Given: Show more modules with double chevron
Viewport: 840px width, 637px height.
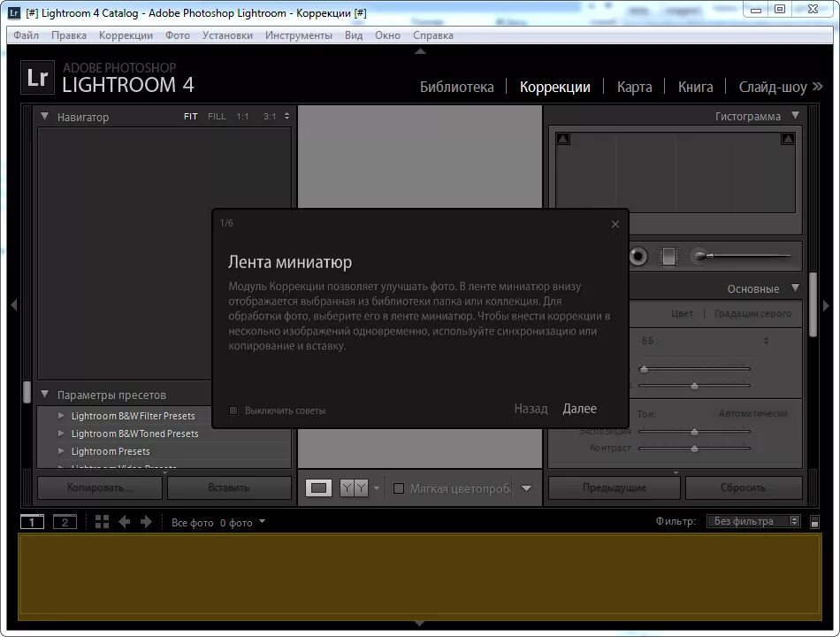Looking at the screenshot, I should click(817, 87).
